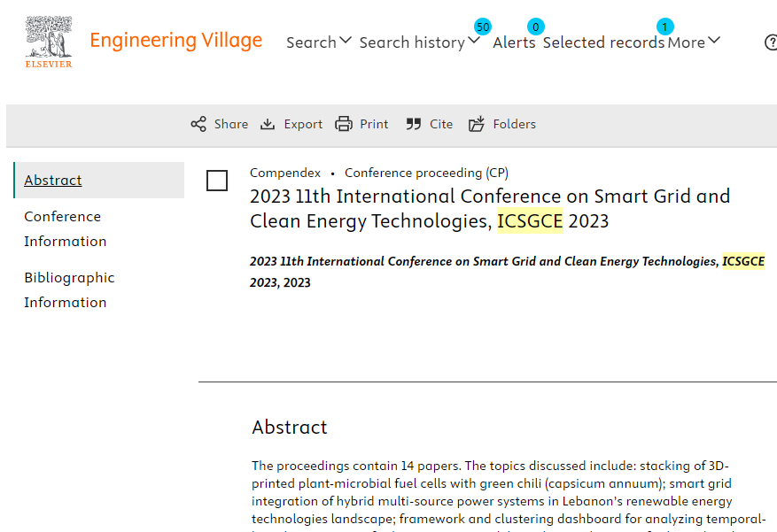The width and height of the screenshot is (777, 532).
Task: Open Selected records
Action: tap(603, 42)
